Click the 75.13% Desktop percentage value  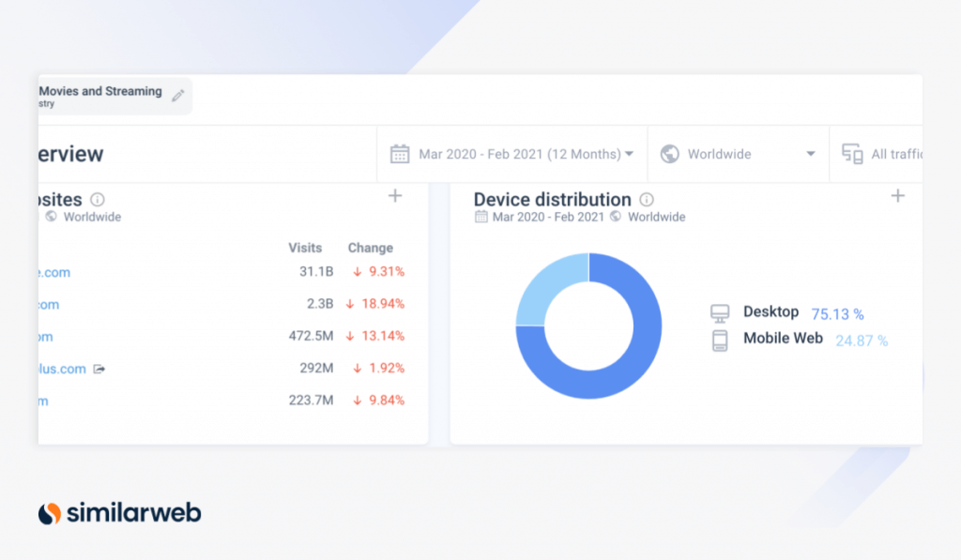[836, 313]
